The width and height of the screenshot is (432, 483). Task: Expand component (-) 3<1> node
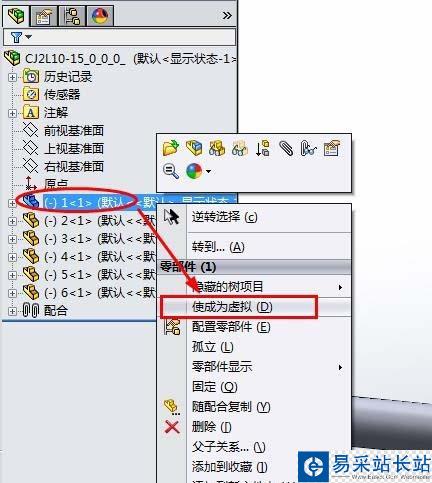point(12,239)
